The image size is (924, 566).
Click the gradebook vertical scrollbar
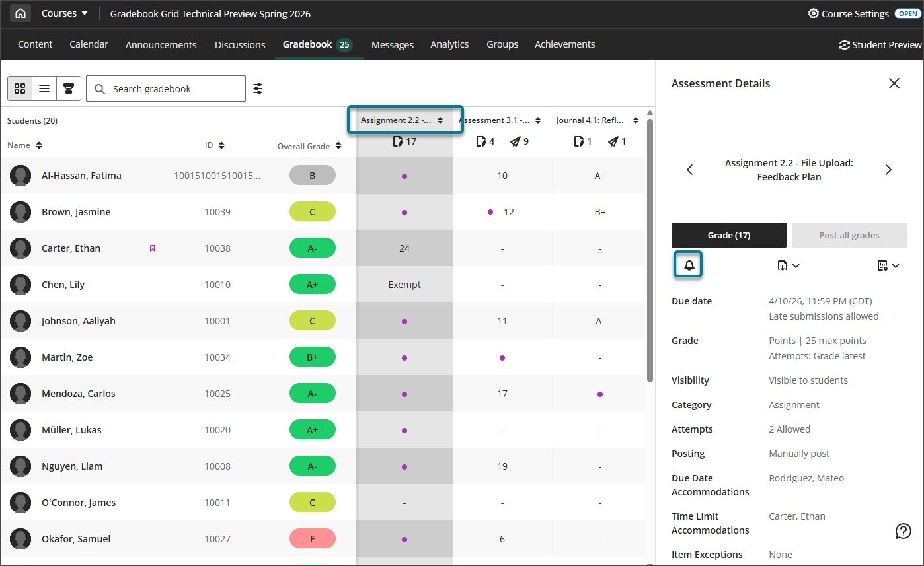(650, 251)
